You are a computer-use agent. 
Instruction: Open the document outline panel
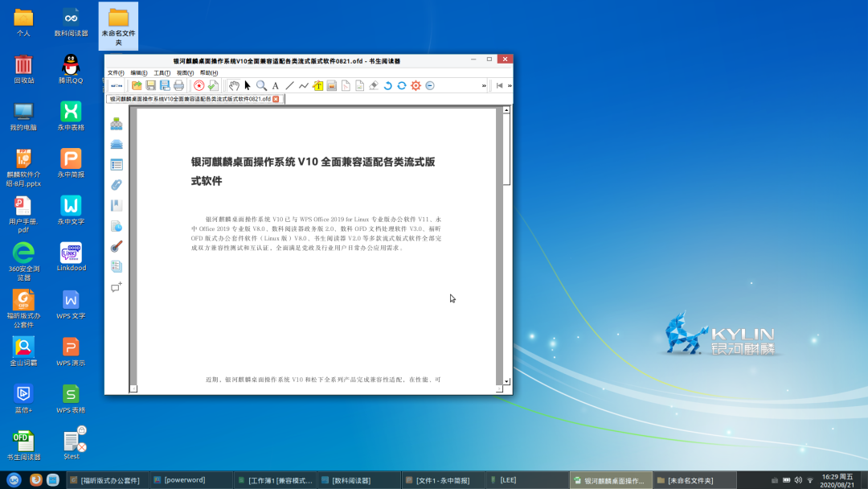[117, 163]
